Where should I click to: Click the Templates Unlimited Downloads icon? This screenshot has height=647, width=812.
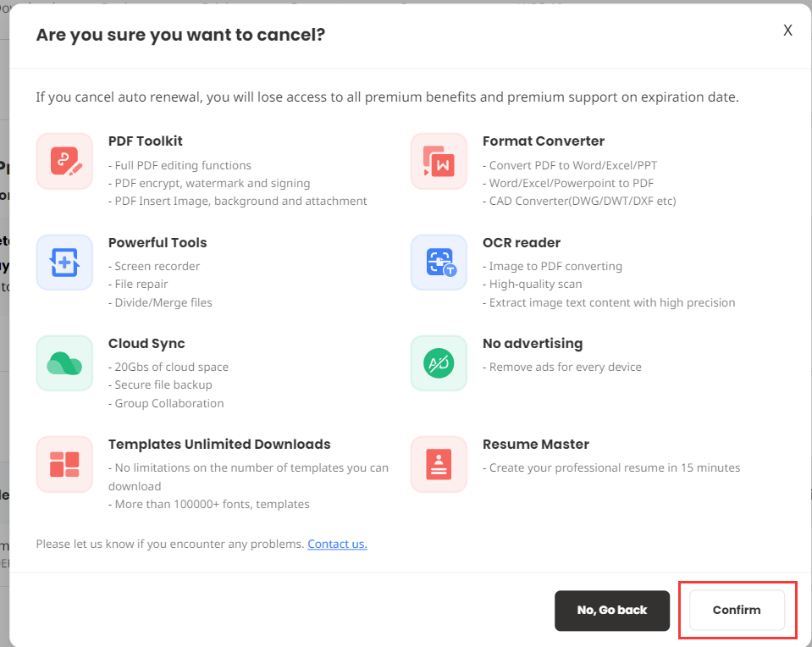[64, 464]
